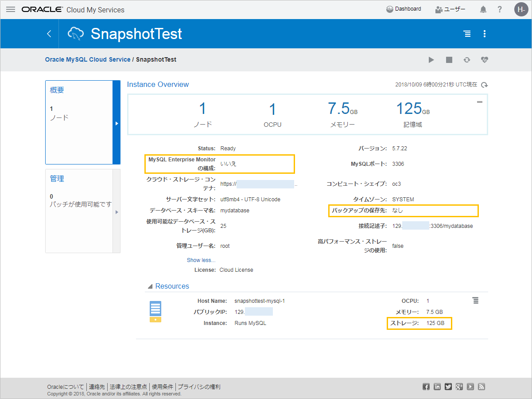The width and height of the screenshot is (532, 399).
Task: View service health heart icon
Action: tap(484, 59)
